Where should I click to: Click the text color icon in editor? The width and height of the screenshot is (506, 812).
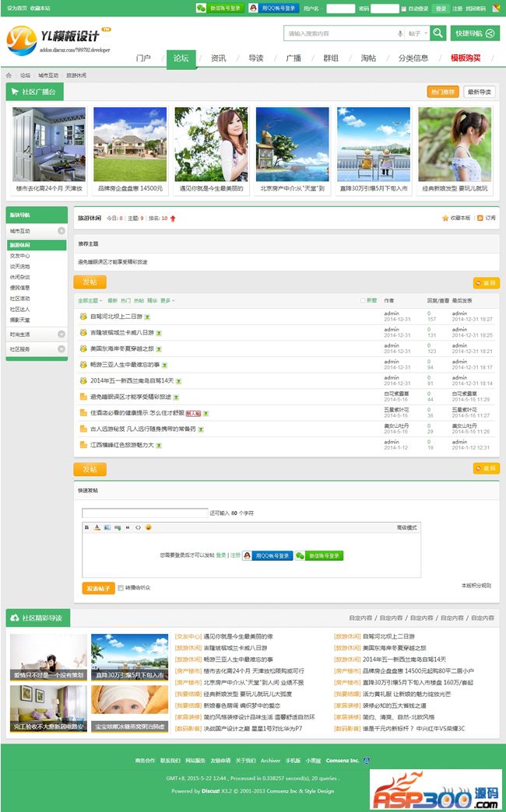[x=97, y=527]
